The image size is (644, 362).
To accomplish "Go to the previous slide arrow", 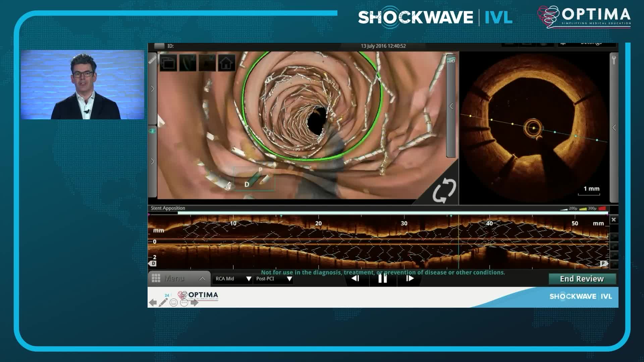I will click(153, 303).
